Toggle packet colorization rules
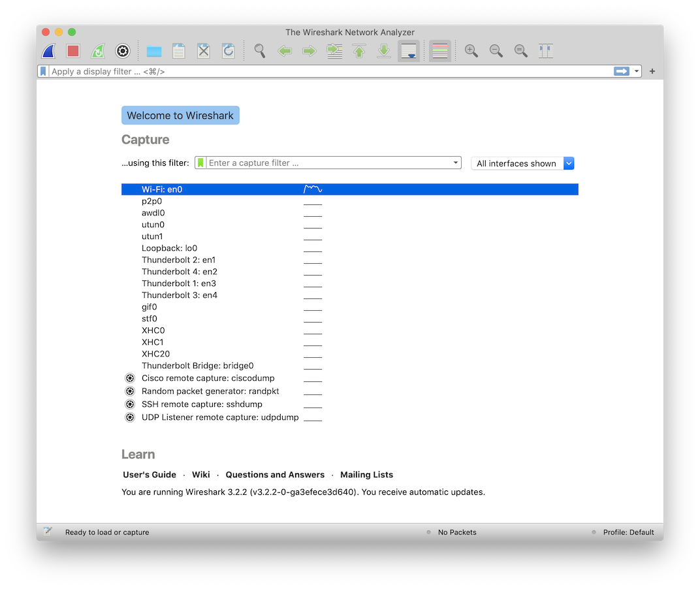700x589 pixels. [x=440, y=51]
